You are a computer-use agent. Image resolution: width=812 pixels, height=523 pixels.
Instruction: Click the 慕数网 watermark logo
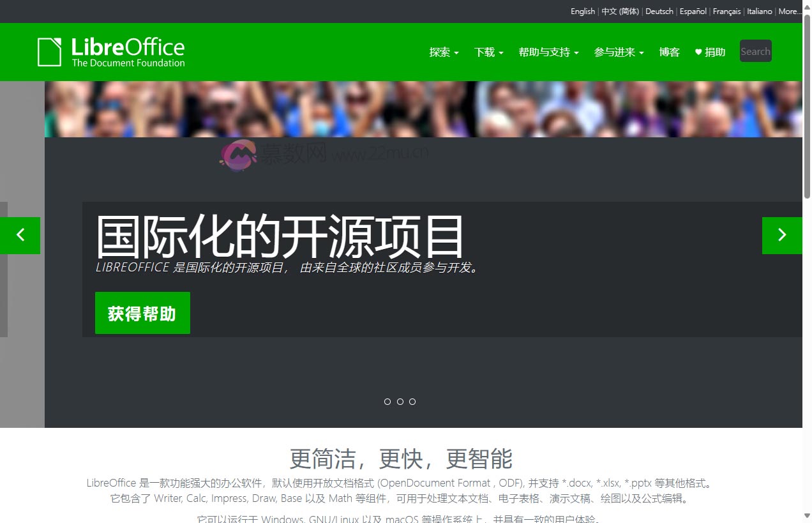[238, 155]
